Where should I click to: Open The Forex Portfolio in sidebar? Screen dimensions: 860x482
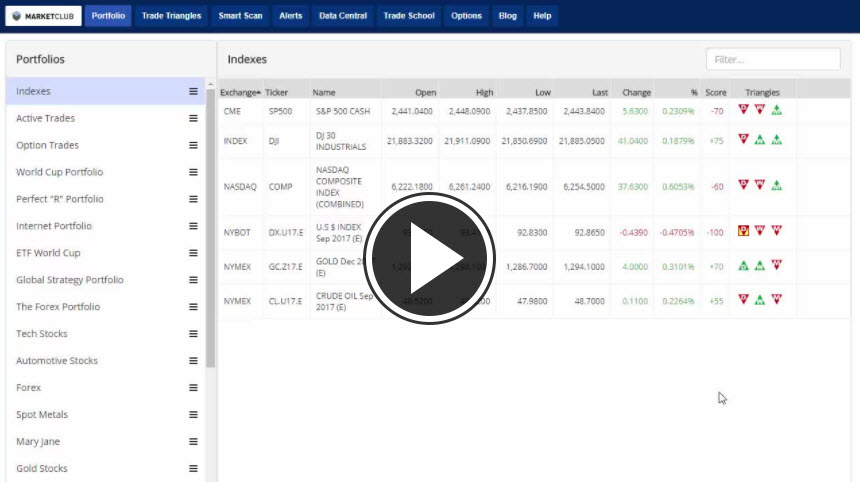pyautogui.click(x=58, y=307)
